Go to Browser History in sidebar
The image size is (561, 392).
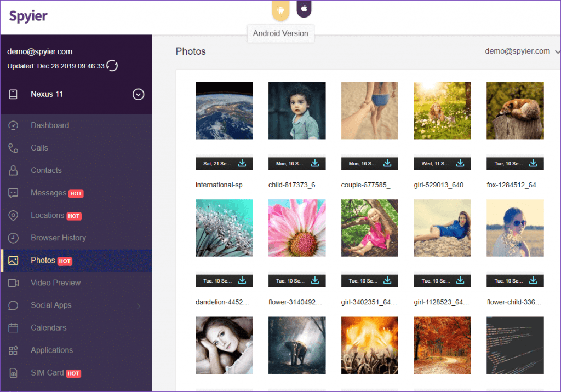click(x=58, y=238)
